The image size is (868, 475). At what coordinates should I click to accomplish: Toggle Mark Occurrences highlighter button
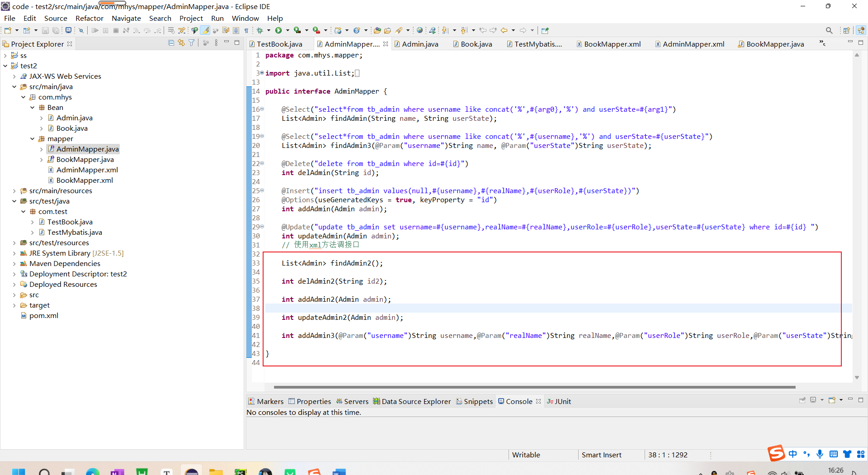[205, 30]
